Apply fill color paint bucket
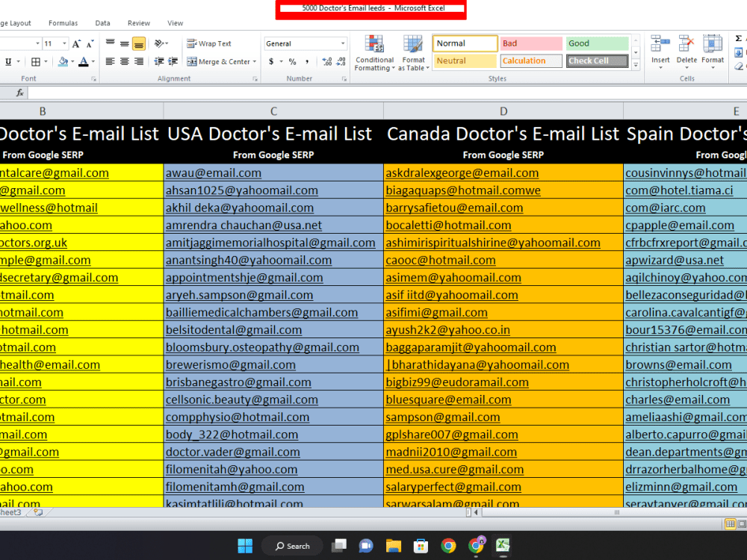The height and width of the screenshot is (560, 747). [x=63, y=61]
